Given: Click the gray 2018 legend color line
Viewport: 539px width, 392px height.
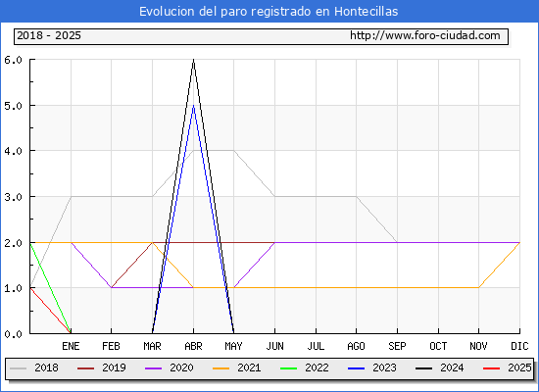Looking at the screenshot, I should [19, 368].
